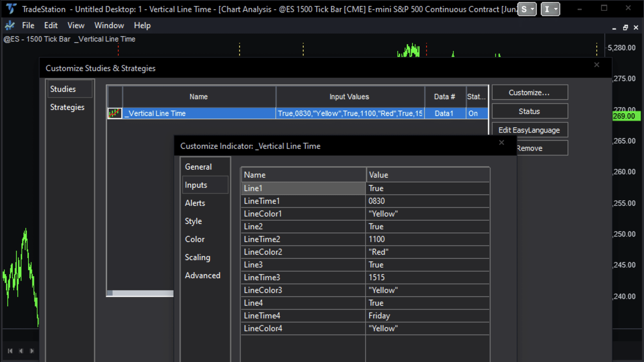Open the View menu
Viewport: 644px width, 362px height.
pyautogui.click(x=76, y=25)
